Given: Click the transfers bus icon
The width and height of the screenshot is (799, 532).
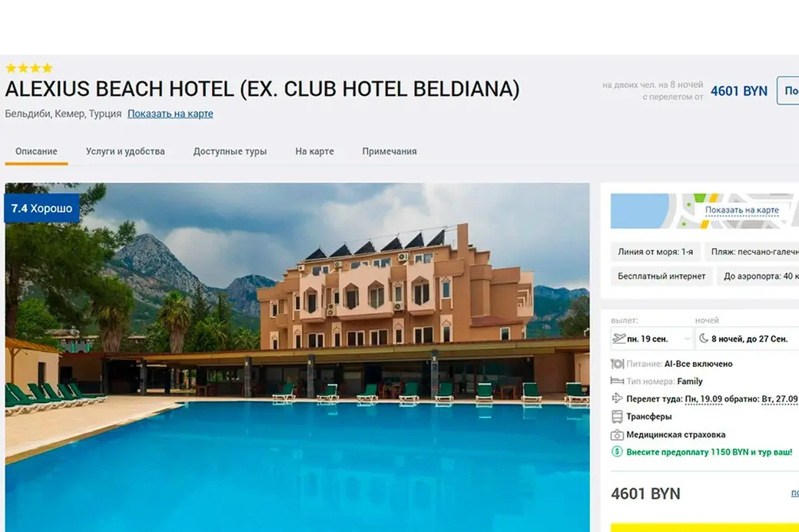Looking at the screenshot, I should tap(617, 416).
